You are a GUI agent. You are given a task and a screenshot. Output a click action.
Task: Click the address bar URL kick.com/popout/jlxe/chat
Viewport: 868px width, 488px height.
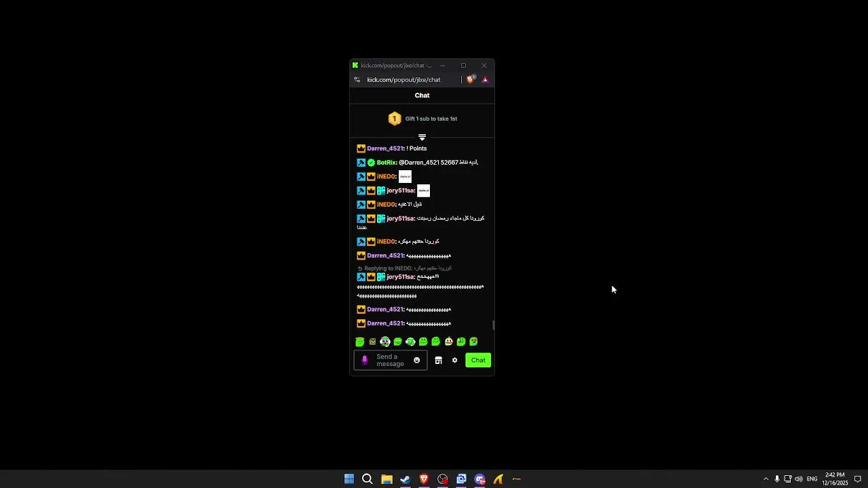tap(403, 80)
